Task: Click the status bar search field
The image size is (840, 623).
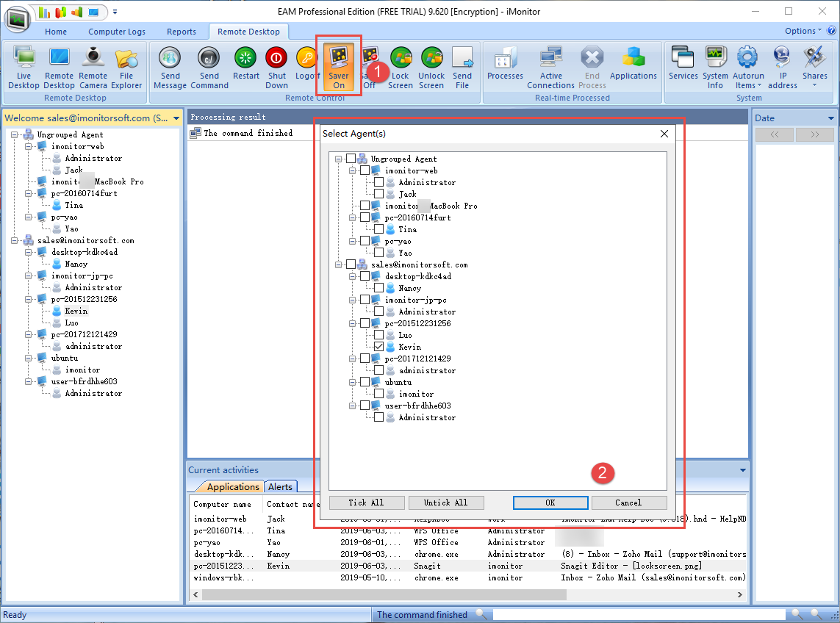Action: (639, 614)
